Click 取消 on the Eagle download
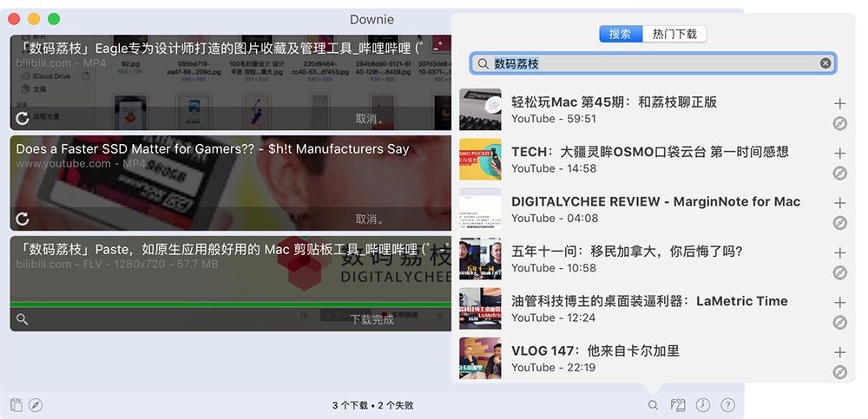This screenshot has height=419, width=868. (x=369, y=119)
